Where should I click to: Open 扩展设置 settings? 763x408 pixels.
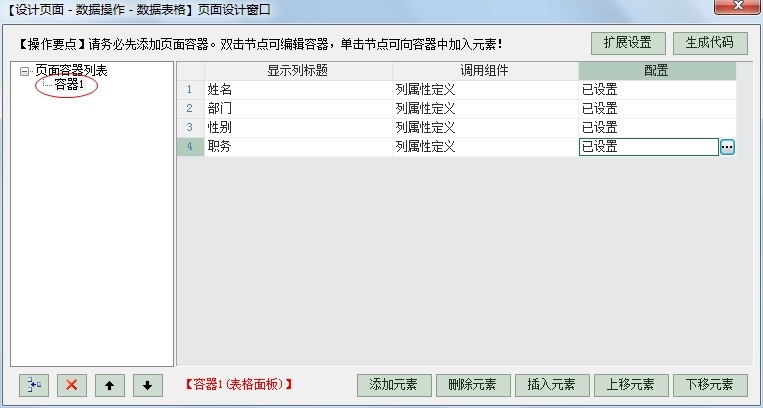[628, 43]
